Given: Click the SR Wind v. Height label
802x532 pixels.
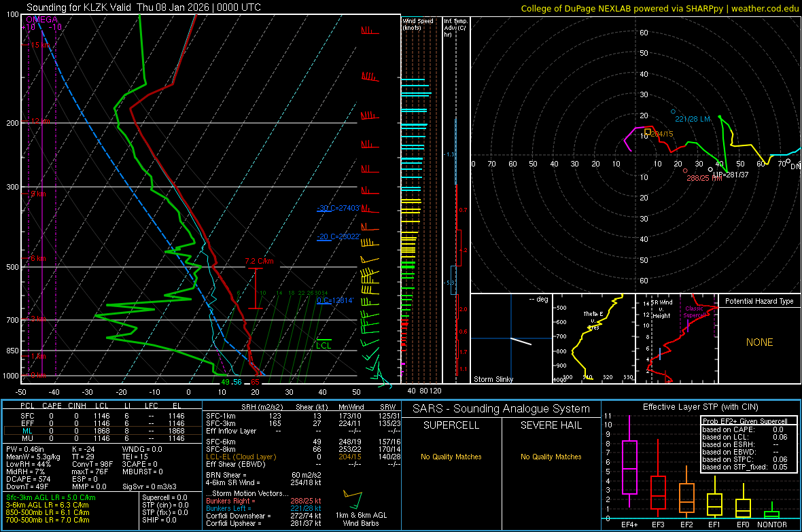Looking at the screenshot, I should [662, 309].
